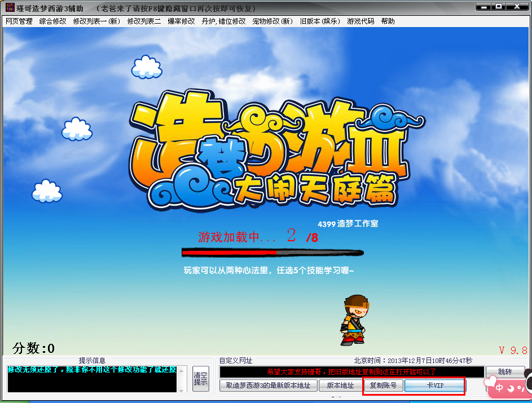Click the hint box scroll down arrow
The width and height of the screenshot is (532, 403).
click(x=182, y=390)
